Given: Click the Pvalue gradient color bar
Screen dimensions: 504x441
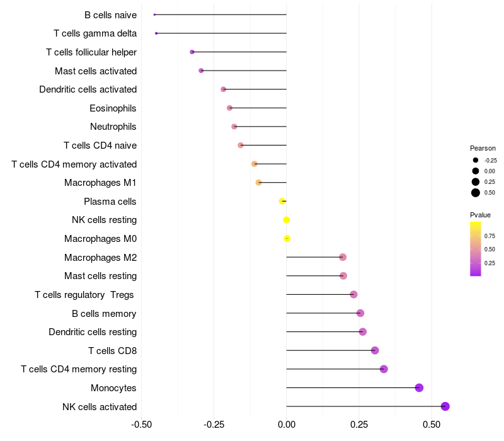Looking at the screenshot, I should click(x=476, y=249).
